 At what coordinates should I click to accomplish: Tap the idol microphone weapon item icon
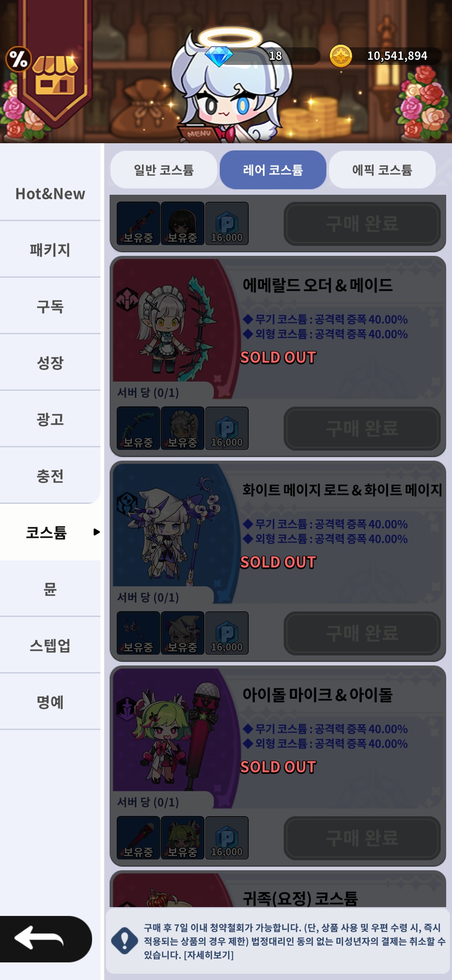[138, 838]
